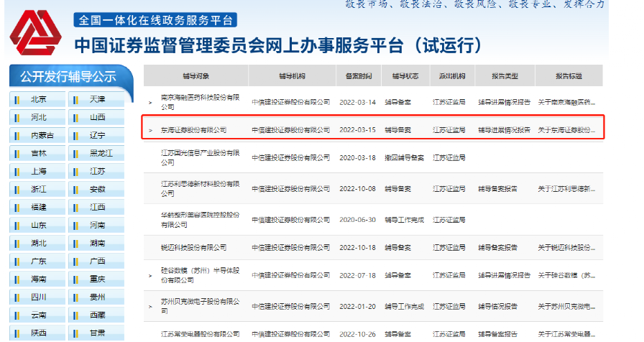644x342 pixels.
Task: Open the 湖北 region
Action: coord(37,244)
